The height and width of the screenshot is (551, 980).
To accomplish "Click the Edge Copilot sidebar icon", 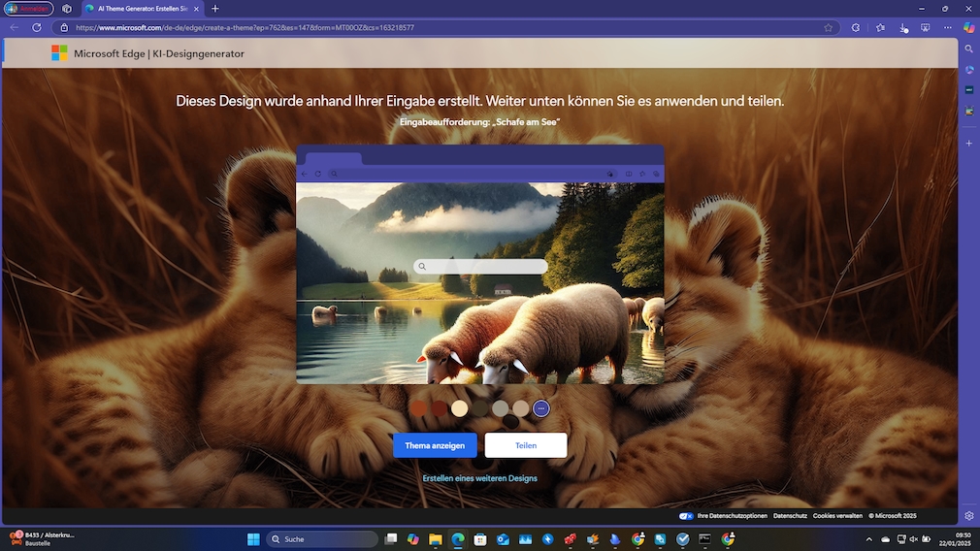I will click(x=968, y=27).
